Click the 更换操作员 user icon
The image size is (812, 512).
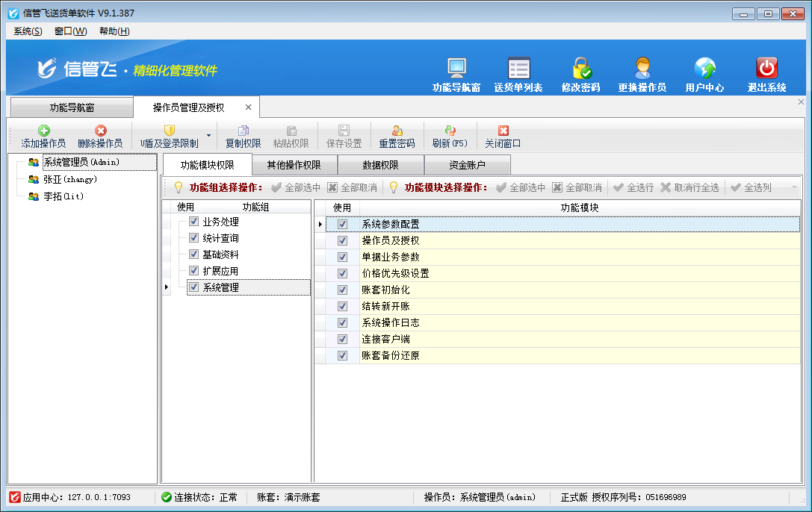[642, 69]
